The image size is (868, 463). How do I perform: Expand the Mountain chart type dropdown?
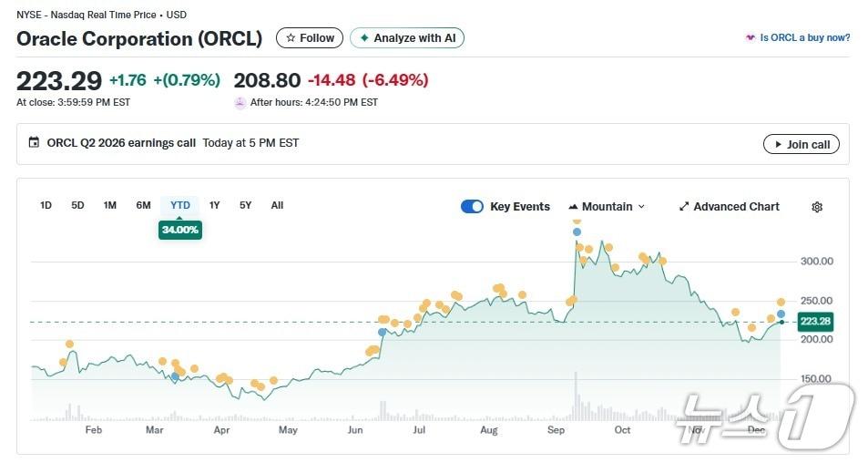click(607, 207)
